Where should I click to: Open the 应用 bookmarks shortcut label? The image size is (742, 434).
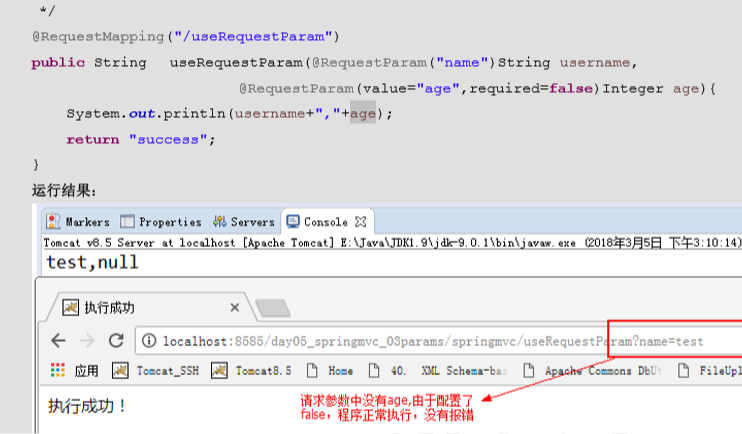coord(86,371)
